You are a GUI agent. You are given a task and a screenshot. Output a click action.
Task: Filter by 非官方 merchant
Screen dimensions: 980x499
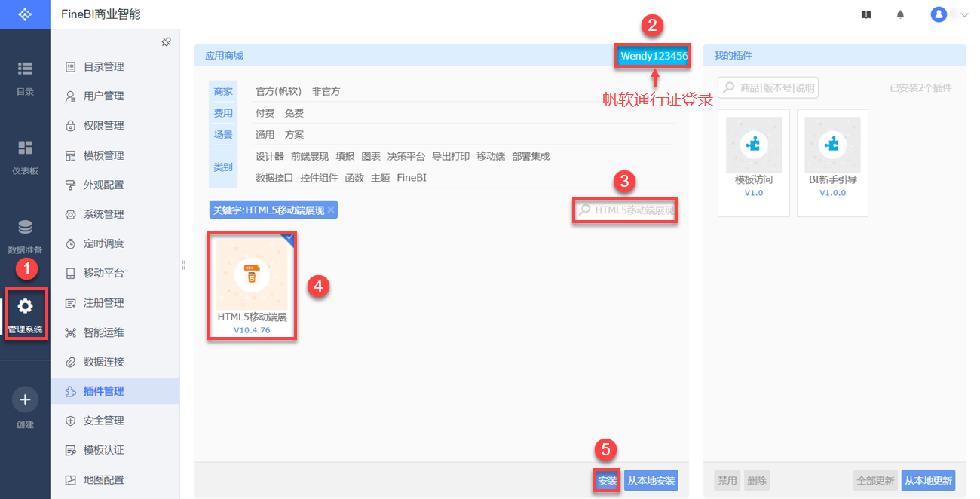[x=326, y=91]
